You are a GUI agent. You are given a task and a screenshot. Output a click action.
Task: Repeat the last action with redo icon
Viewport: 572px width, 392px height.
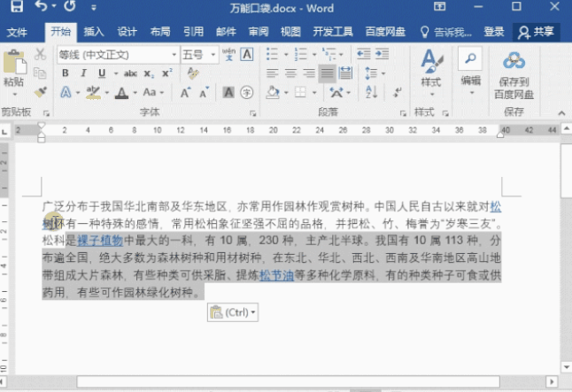pos(70,6)
